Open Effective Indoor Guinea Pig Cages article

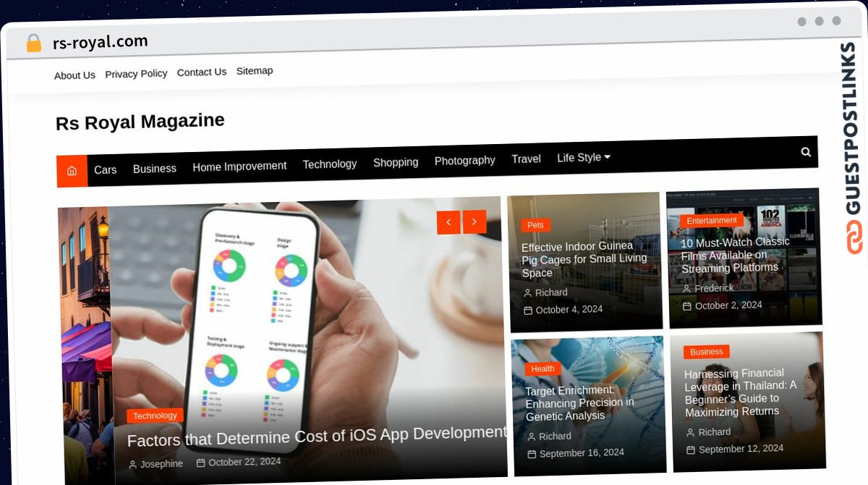point(584,259)
